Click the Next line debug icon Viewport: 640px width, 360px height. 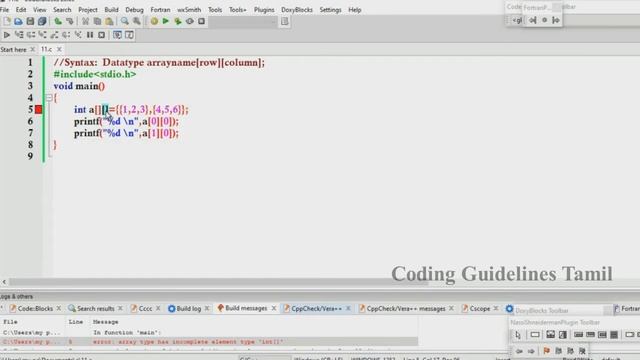pyautogui.click(x=31, y=35)
